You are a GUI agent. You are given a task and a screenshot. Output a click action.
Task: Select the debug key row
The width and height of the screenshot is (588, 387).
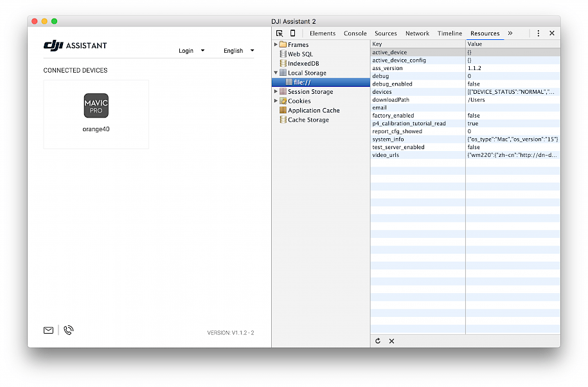point(465,76)
